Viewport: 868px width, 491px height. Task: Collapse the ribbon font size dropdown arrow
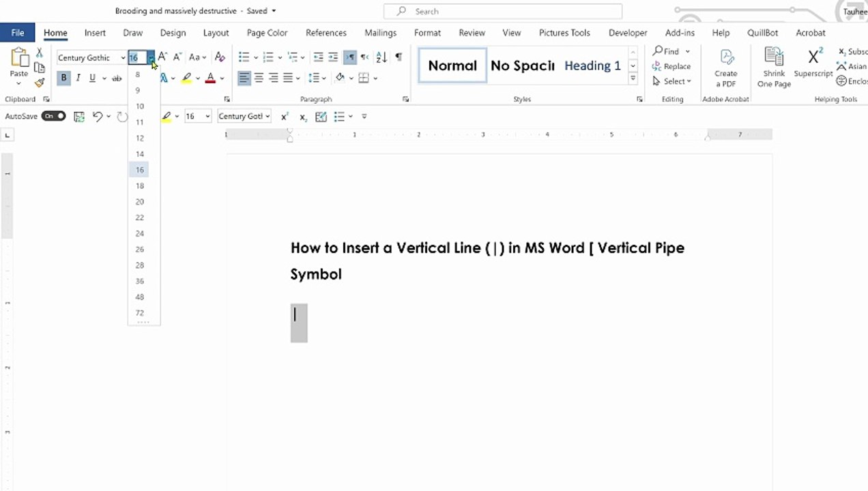(151, 58)
